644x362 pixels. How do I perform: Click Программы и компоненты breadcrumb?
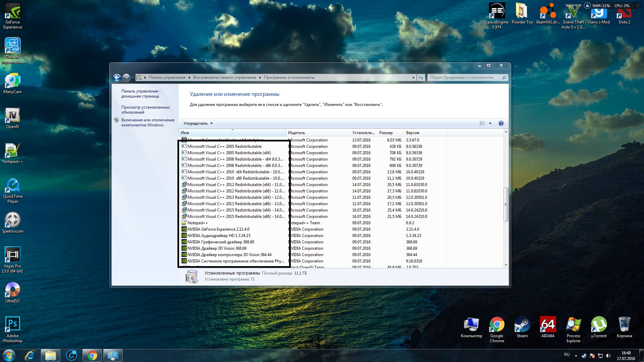[289, 77]
